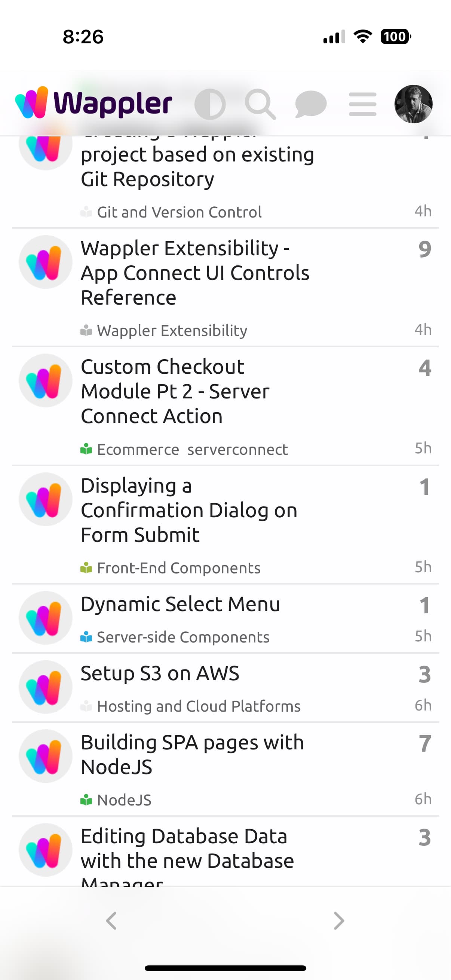Image resolution: width=451 pixels, height=980 pixels.
Task: Open the user profile avatar
Action: tap(413, 104)
